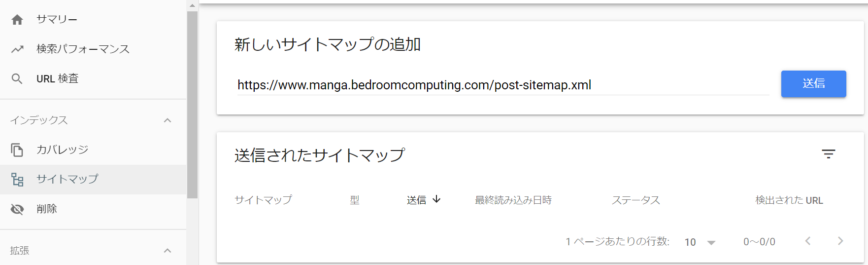Sort by 最終読み込み日時 column header
The height and width of the screenshot is (265, 868).
tap(513, 200)
